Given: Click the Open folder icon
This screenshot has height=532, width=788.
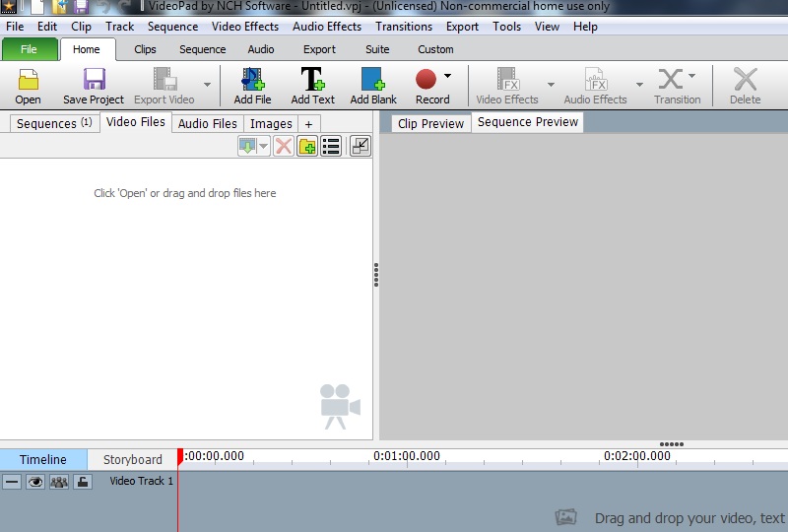Looking at the screenshot, I should [29, 80].
